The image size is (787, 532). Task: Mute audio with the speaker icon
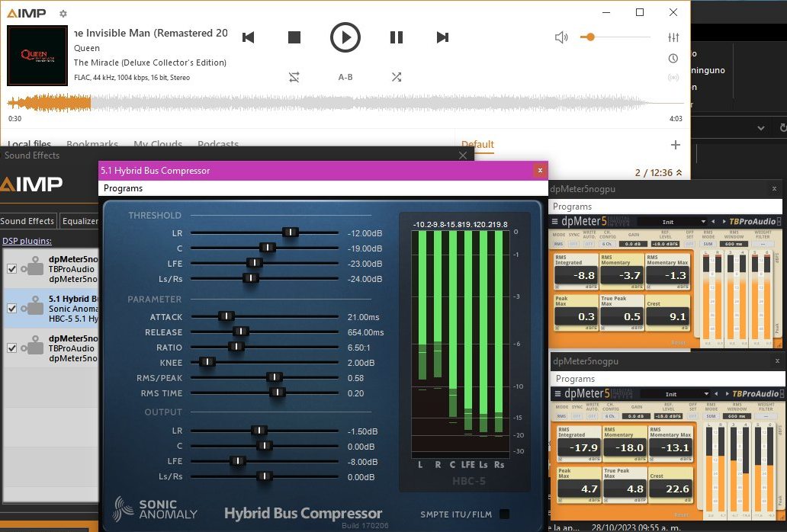point(561,37)
